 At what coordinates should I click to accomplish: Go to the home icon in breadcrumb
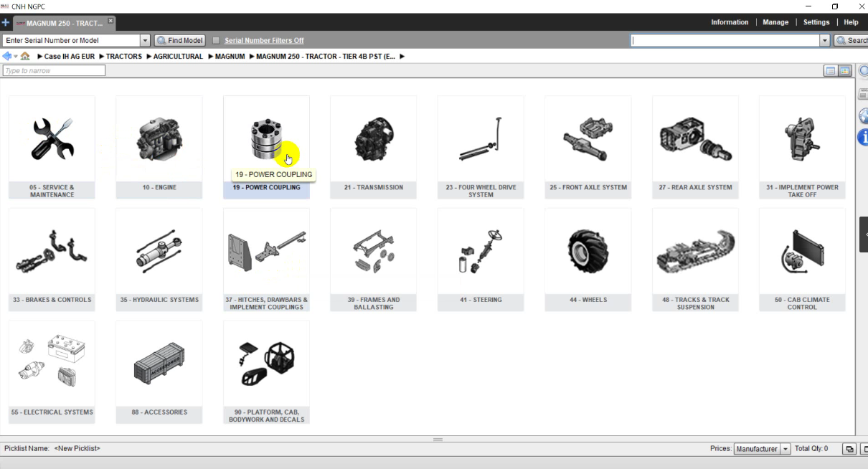[x=26, y=56]
